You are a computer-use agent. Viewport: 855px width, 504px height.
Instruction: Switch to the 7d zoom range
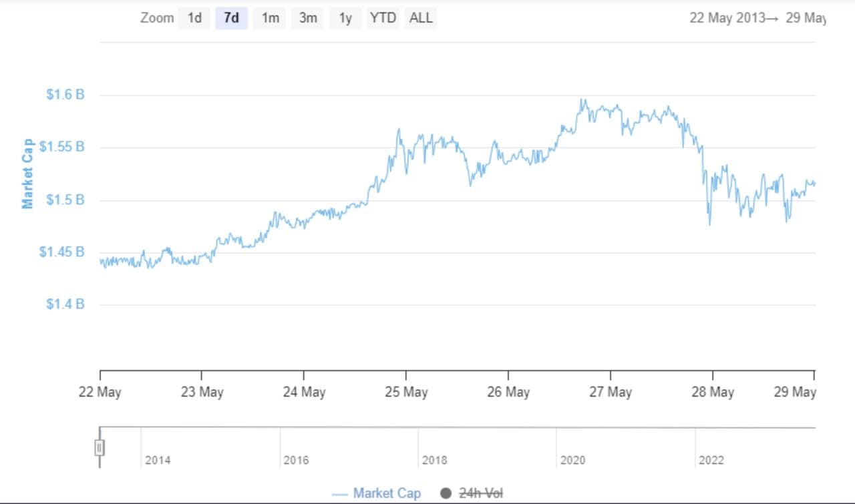[231, 18]
